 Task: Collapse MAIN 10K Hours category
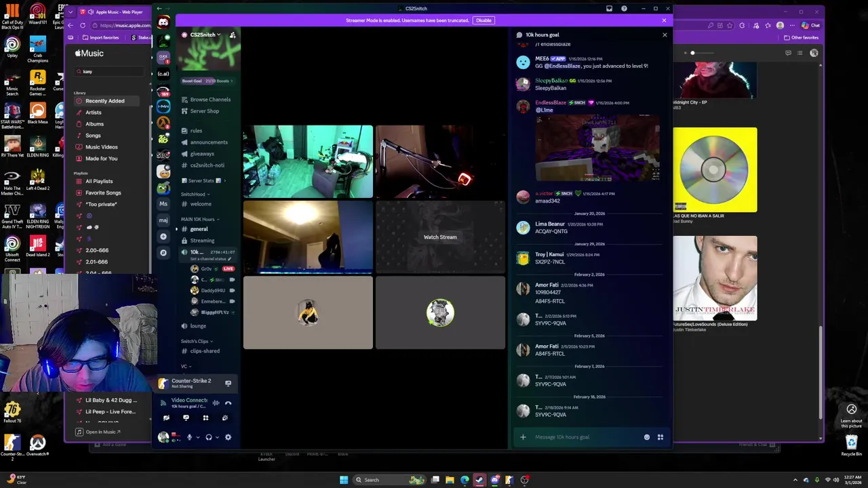coord(199,220)
